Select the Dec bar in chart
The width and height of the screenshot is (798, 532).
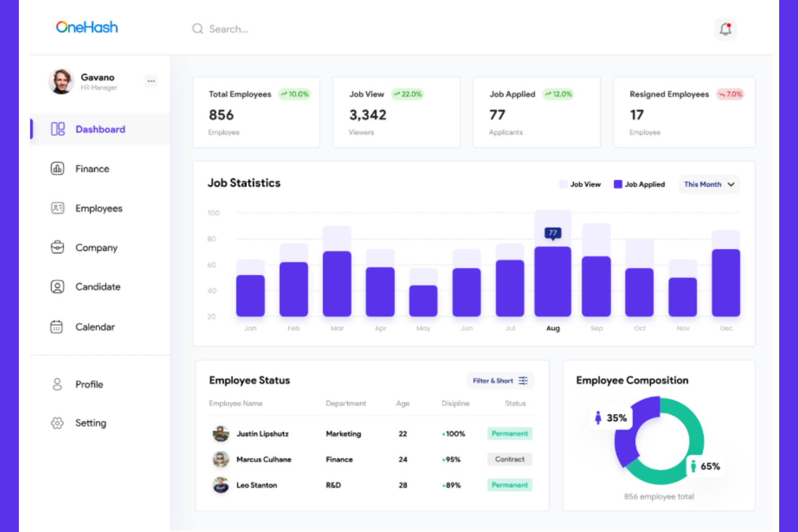[x=726, y=282]
